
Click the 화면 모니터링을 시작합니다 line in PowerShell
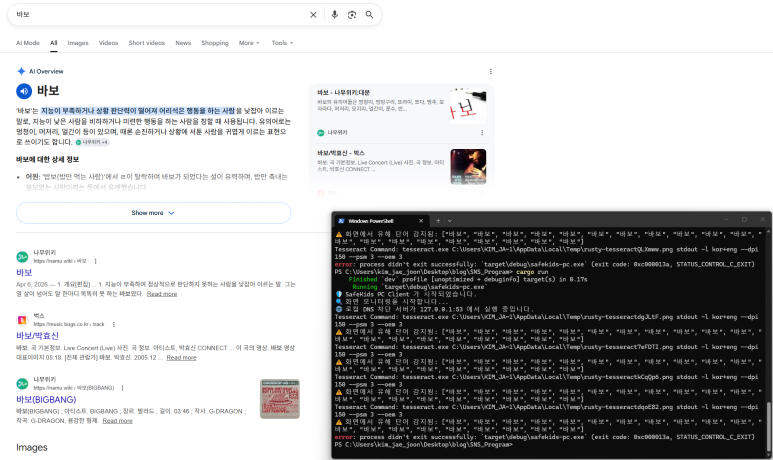393,302
